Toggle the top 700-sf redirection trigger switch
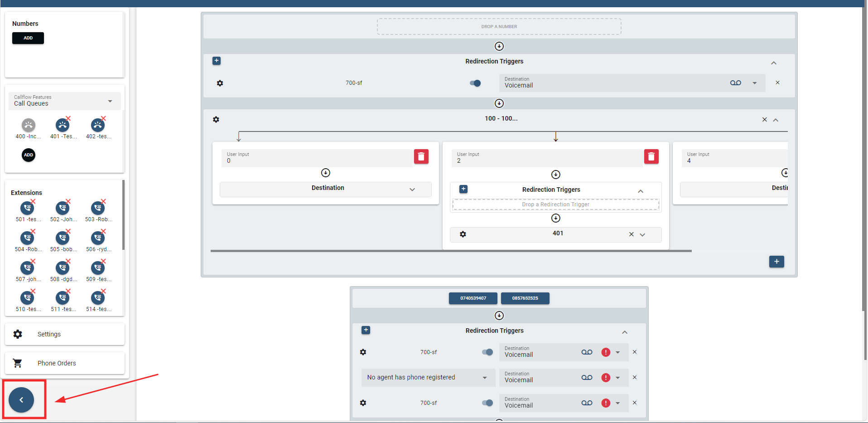This screenshot has width=868, height=423. pos(475,83)
